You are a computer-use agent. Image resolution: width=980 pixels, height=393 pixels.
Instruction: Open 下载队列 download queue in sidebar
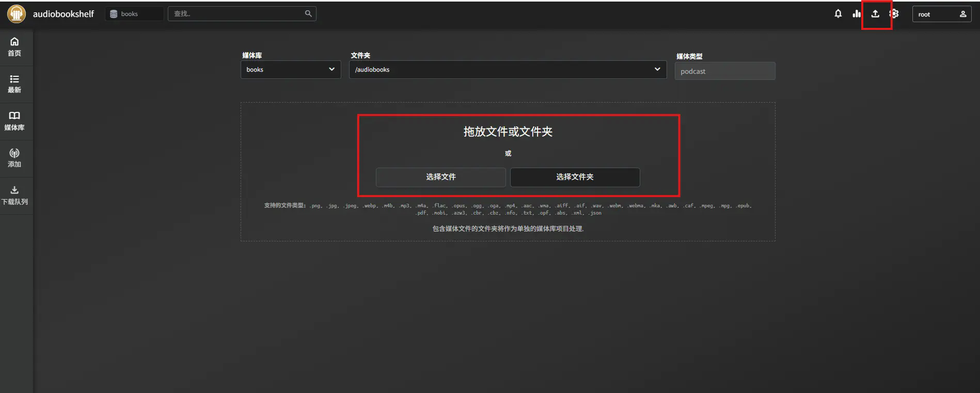coord(14,195)
